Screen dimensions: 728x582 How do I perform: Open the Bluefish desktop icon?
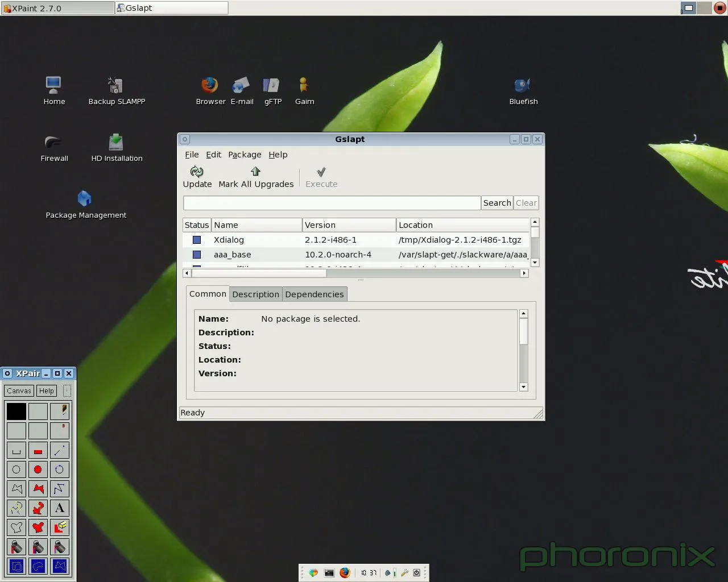pyautogui.click(x=523, y=91)
